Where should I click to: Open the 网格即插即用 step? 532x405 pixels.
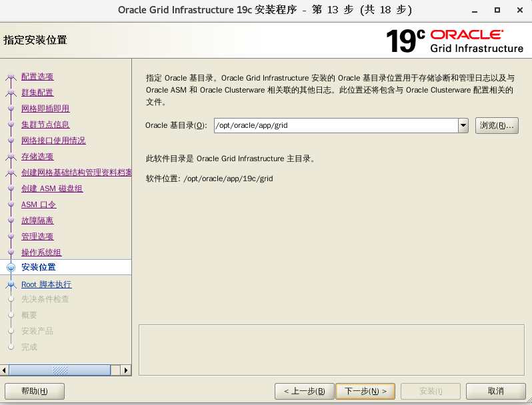click(x=45, y=109)
